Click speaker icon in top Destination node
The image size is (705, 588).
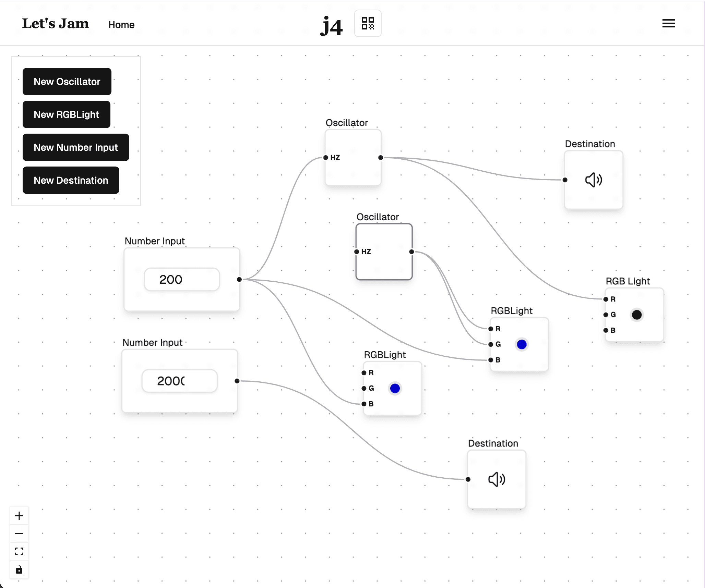tap(594, 180)
